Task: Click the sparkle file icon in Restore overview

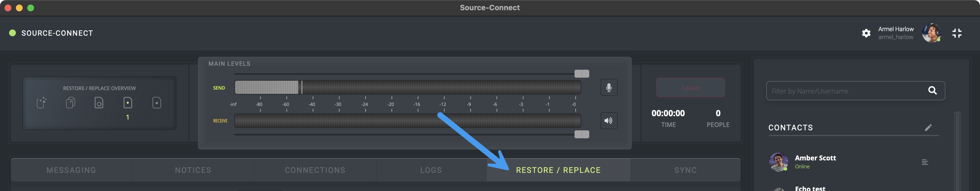Action: [x=41, y=103]
